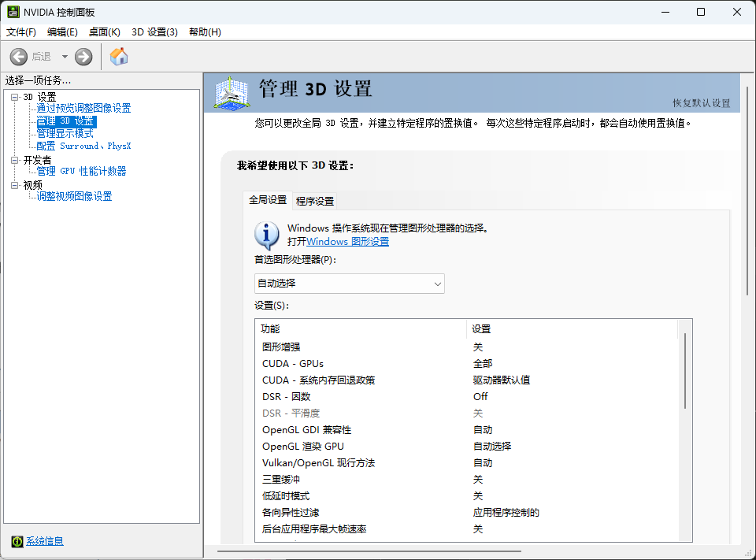Select the CUDA - GPUs settings row
Screen dimensions: 756x560
click(467, 364)
